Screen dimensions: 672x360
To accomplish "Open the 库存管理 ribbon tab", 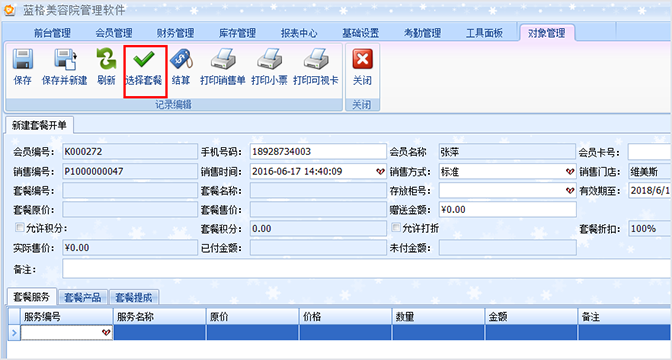I will coord(237,33).
